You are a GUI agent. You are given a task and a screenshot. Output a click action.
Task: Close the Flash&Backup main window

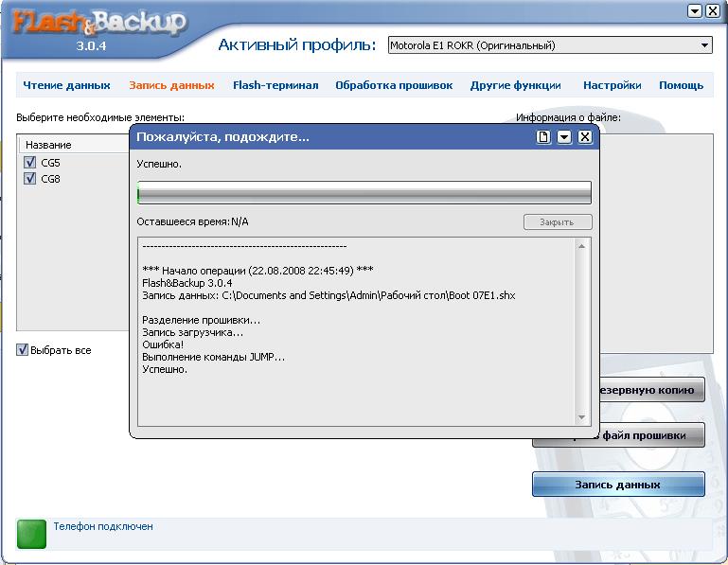click(x=713, y=10)
